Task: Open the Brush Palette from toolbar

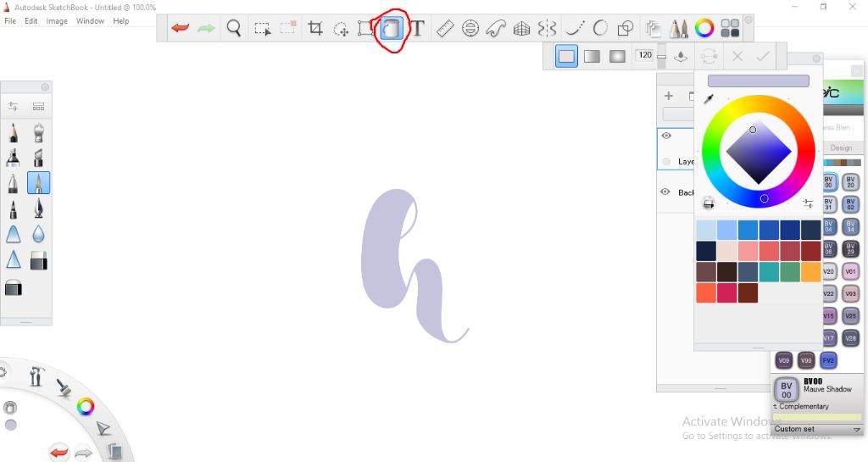Action: (x=679, y=28)
